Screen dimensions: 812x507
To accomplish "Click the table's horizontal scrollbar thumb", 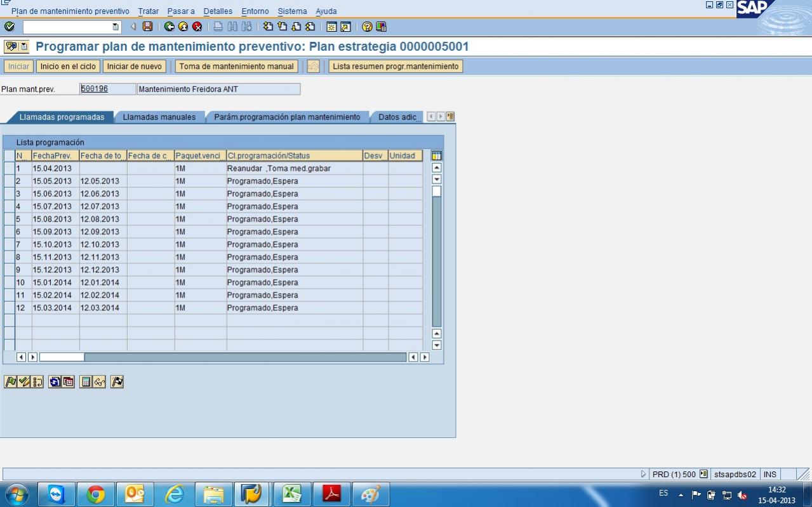I will tap(62, 357).
